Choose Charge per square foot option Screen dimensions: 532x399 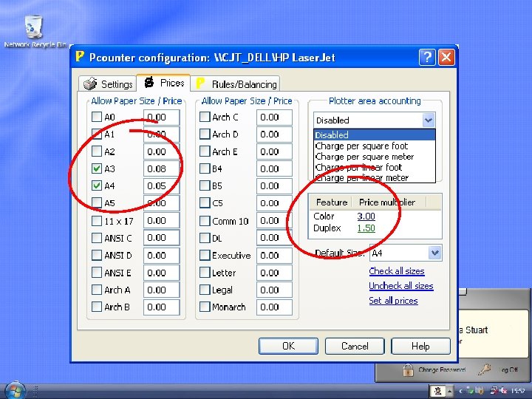click(374, 146)
